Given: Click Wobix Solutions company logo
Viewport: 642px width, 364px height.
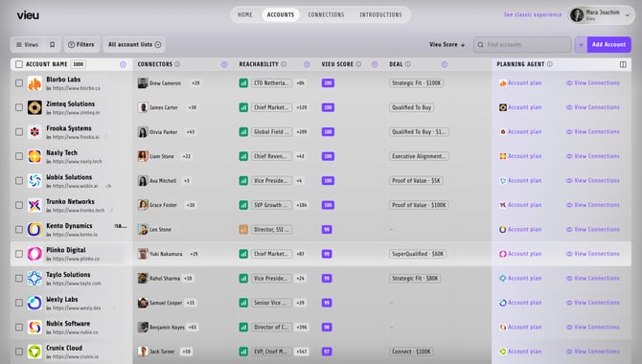Looking at the screenshot, I should [x=34, y=181].
